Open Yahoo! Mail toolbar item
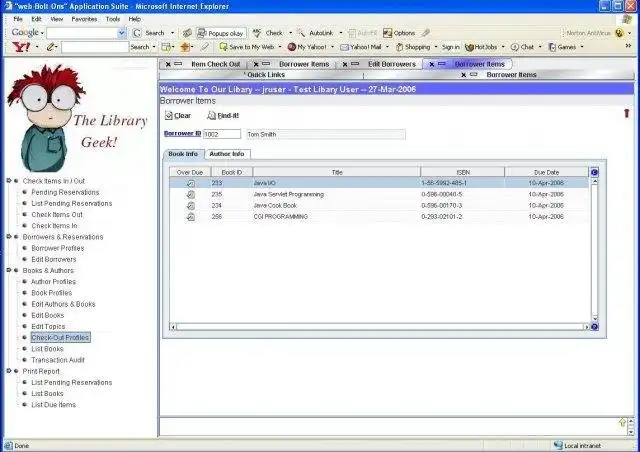The height and width of the screenshot is (452, 640). click(x=361, y=47)
